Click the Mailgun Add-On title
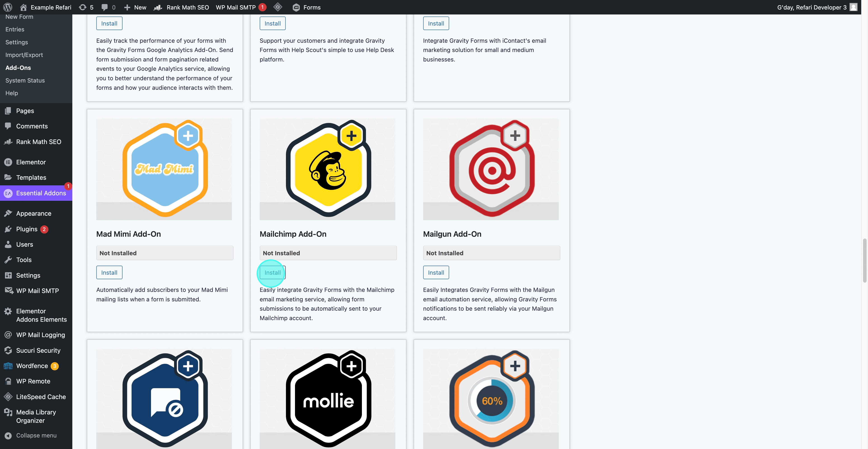This screenshot has height=449, width=868. (452, 234)
